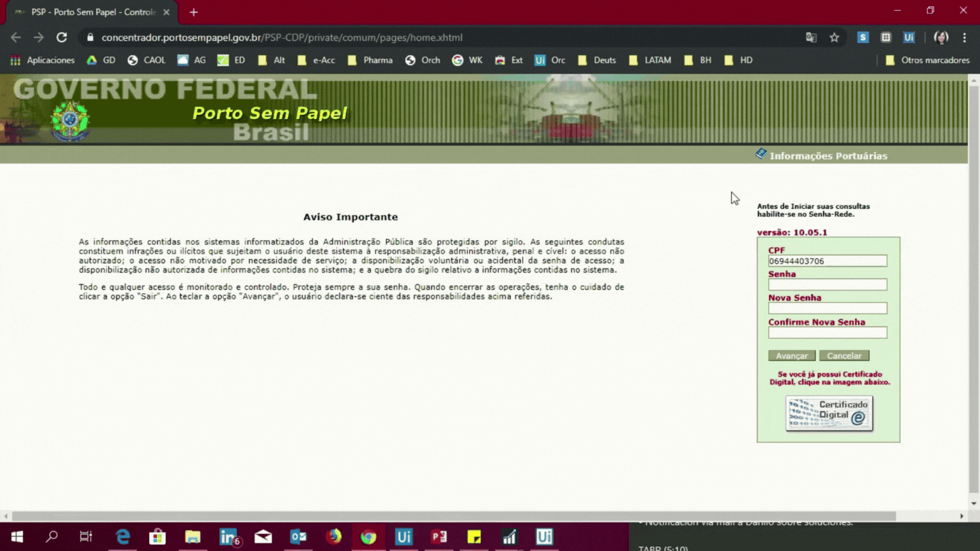
Task: Open the ED bookmark
Action: pos(231,60)
